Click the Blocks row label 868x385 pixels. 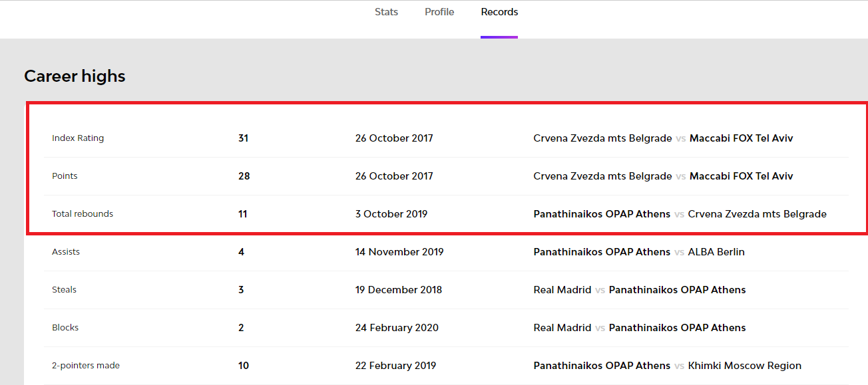pyautogui.click(x=65, y=328)
